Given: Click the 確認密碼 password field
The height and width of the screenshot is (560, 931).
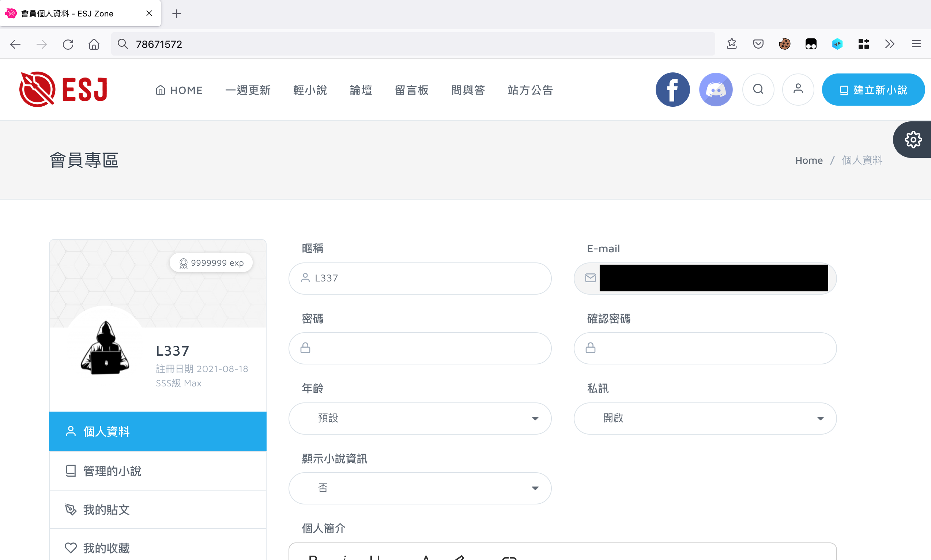Looking at the screenshot, I should click(x=705, y=348).
